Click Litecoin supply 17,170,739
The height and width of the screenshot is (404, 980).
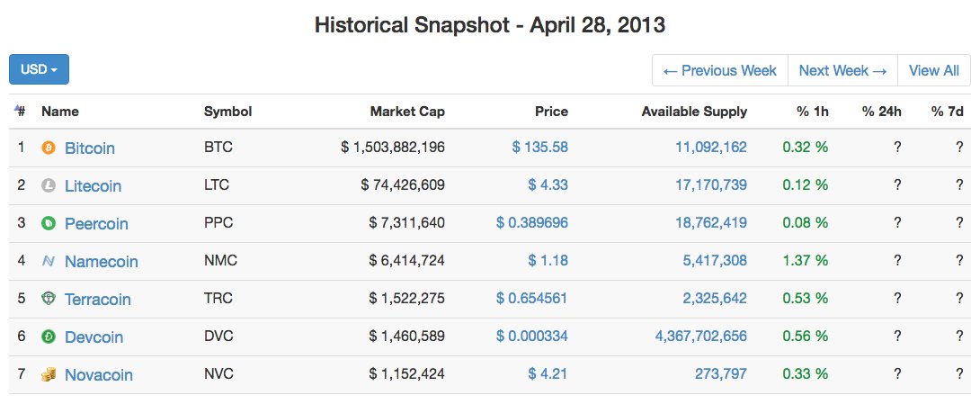pyautogui.click(x=711, y=185)
